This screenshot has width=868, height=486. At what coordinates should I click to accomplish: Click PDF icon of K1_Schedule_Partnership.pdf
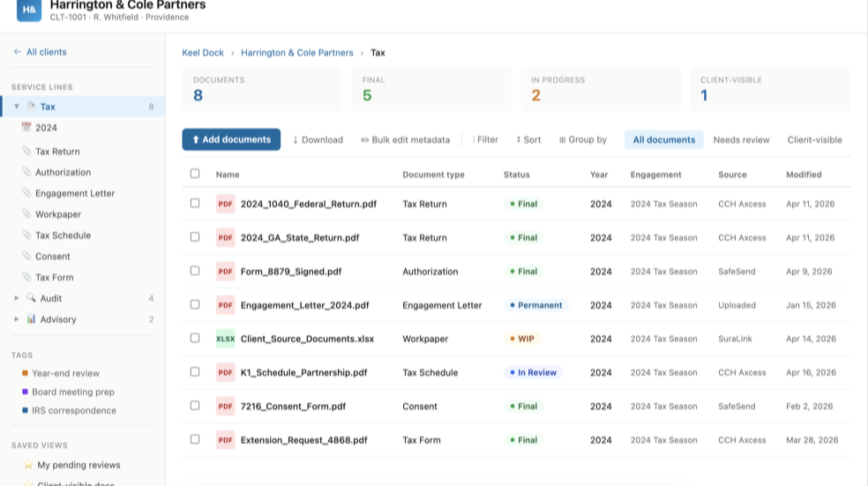point(225,372)
